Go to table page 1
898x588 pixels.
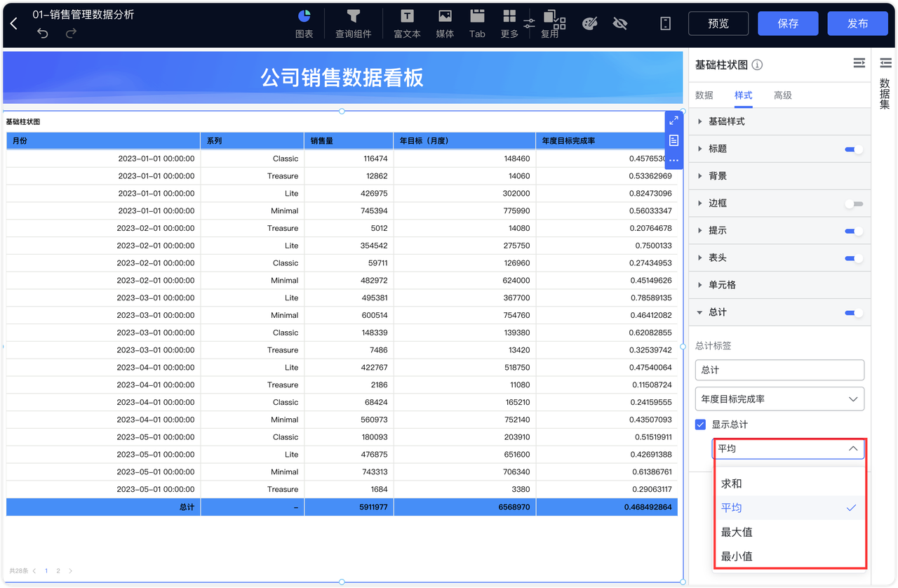click(x=47, y=571)
